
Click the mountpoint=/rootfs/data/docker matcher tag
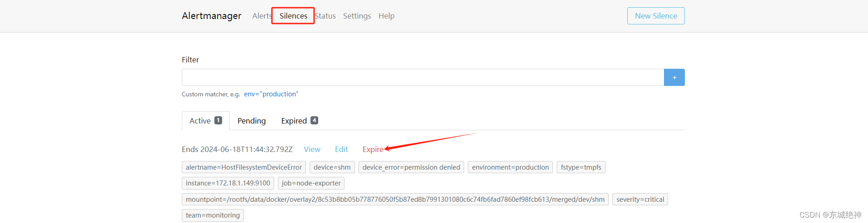tap(395, 199)
